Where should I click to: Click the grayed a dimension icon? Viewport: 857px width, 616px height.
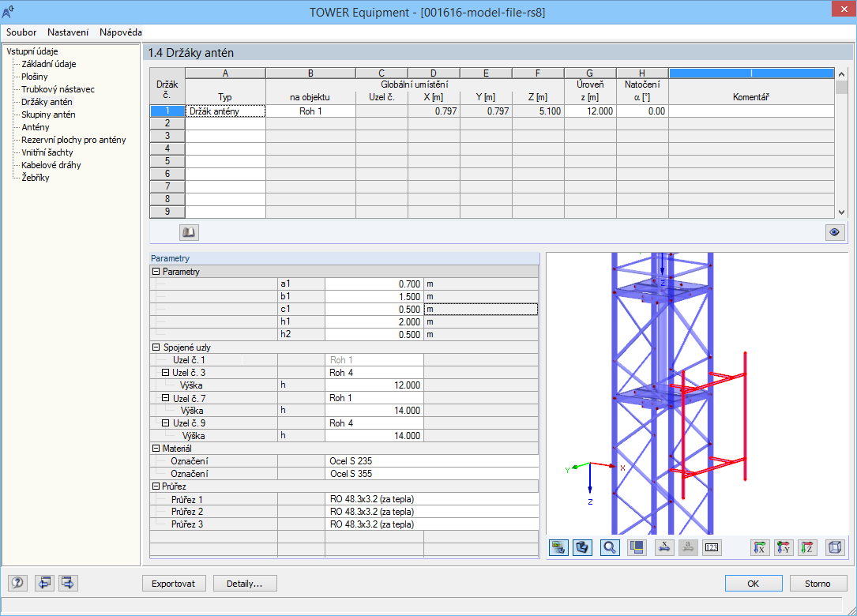(688, 547)
